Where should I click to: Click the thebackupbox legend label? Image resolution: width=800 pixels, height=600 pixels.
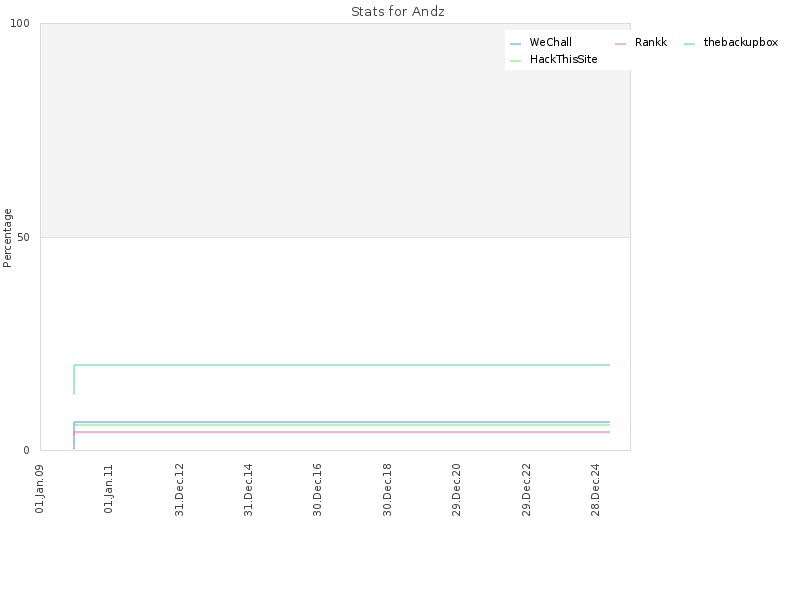coord(740,42)
